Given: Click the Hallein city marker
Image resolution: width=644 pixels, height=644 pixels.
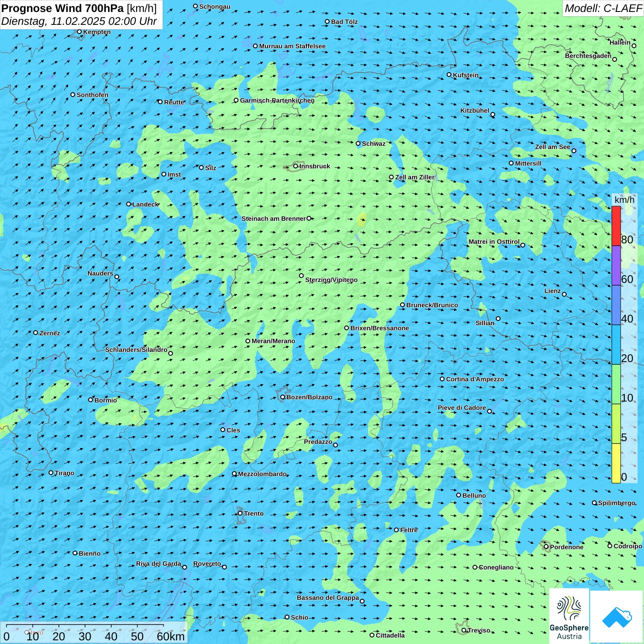Looking at the screenshot, I should (634, 46).
